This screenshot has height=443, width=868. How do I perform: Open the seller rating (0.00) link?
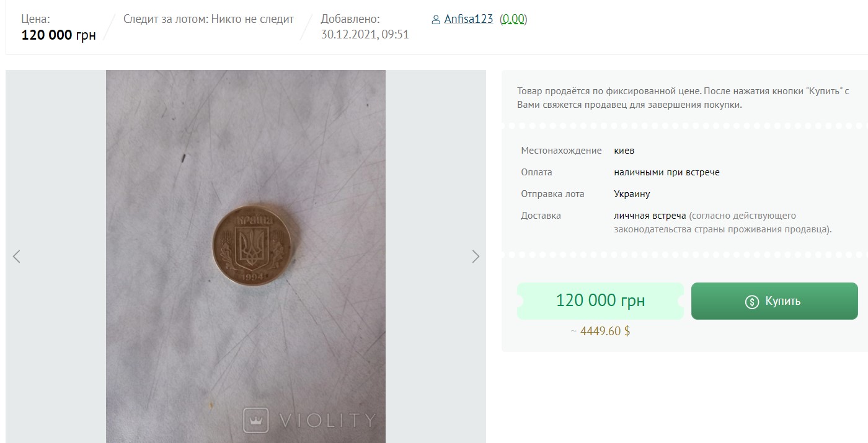(x=513, y=19)
